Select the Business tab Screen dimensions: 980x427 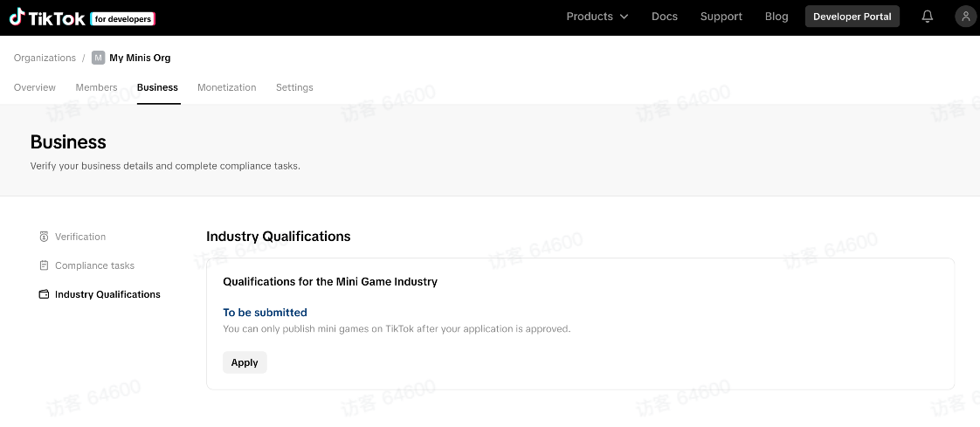point(157,87)
